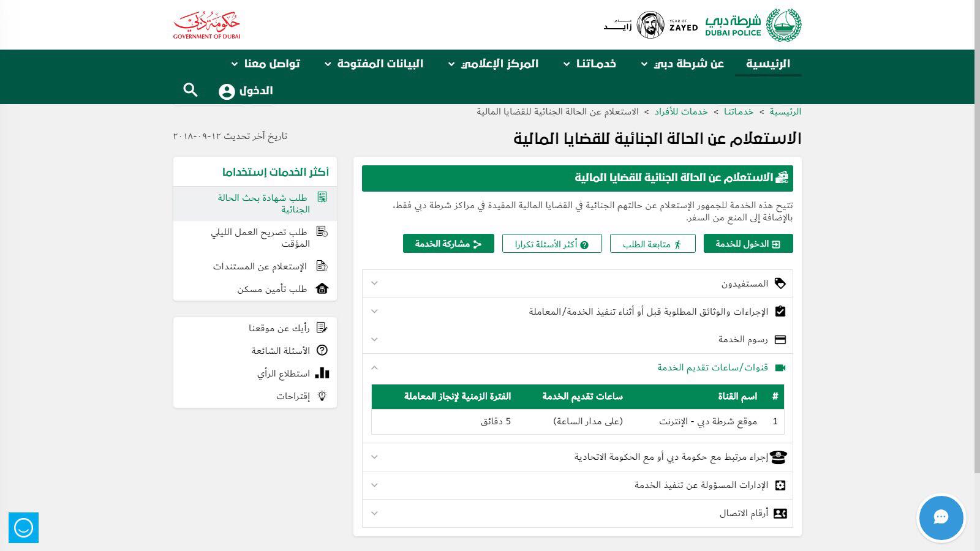The height and width of the screenshot is (551, 980).
Task: Click the card icon beside رسوم الخدمة
Action: click(780, 340)
